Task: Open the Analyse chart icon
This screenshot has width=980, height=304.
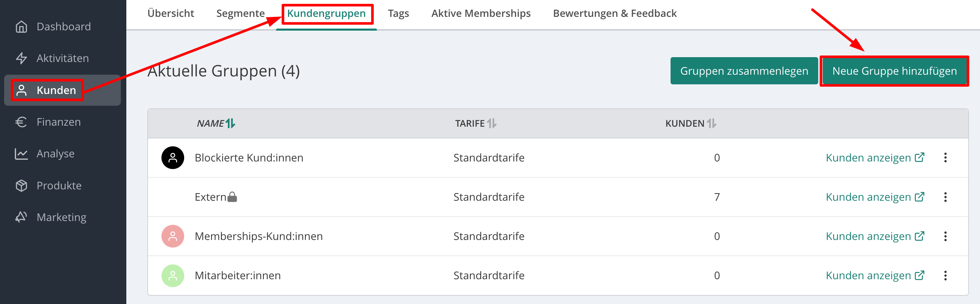Action: 21,154
